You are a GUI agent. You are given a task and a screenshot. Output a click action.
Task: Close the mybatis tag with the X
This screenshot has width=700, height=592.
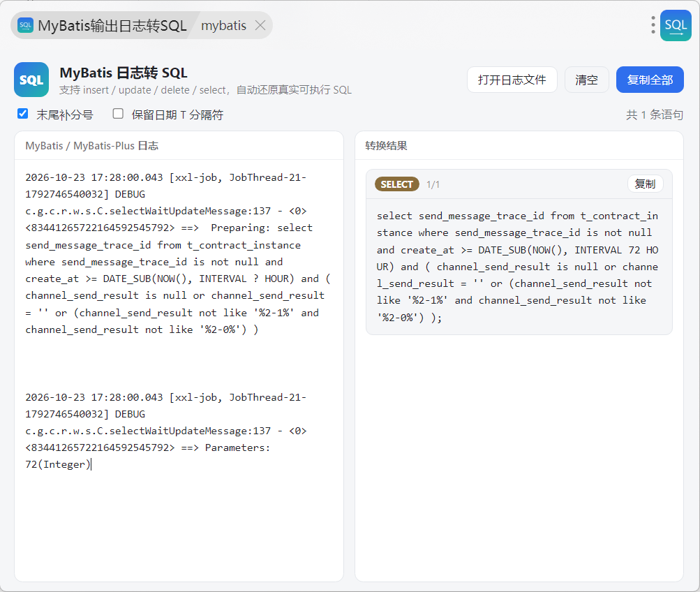point(260,25)
